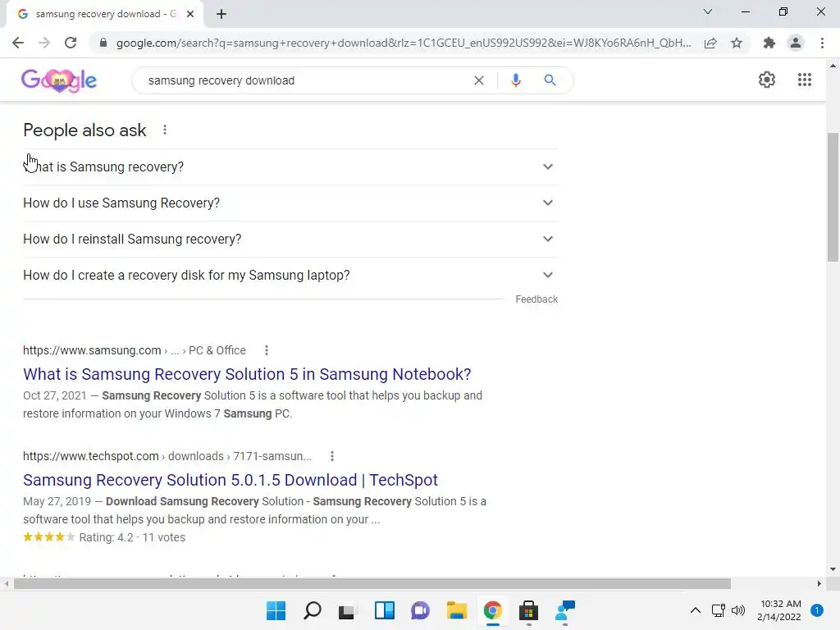Open the Windows Start menu
The image size is (840, 630).
(x=276, y=610)
